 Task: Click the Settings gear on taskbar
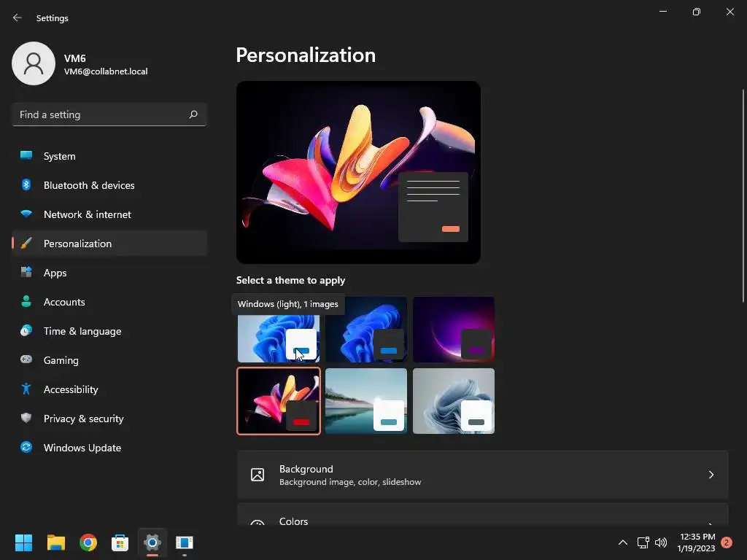[x=152, y=542]
